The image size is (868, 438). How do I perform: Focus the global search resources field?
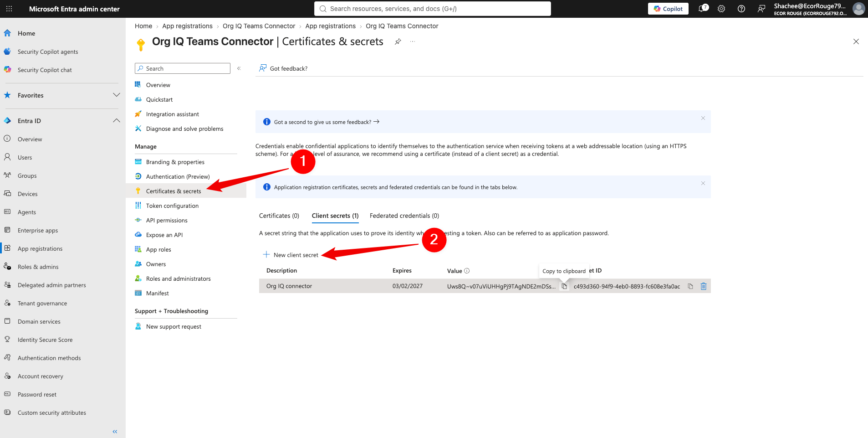[433, 9]
